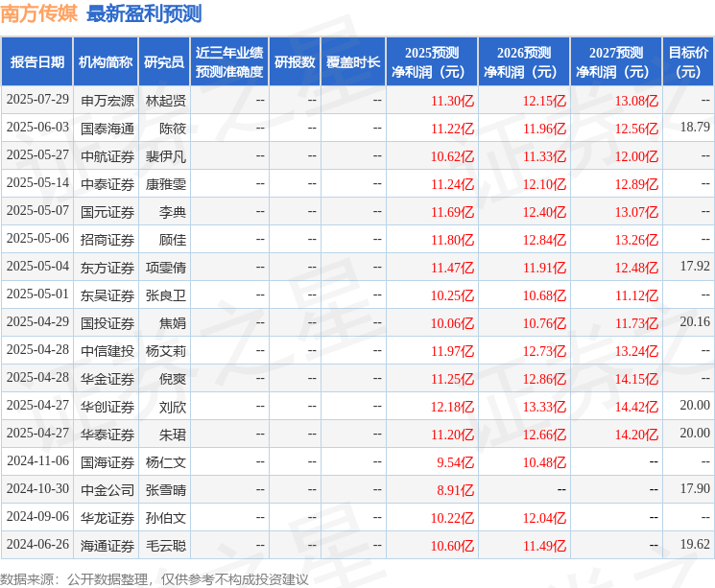This screenshot has width=715, height=588.
Task: Click the 12.10亿 forecast value
Action: pos(544,184)
